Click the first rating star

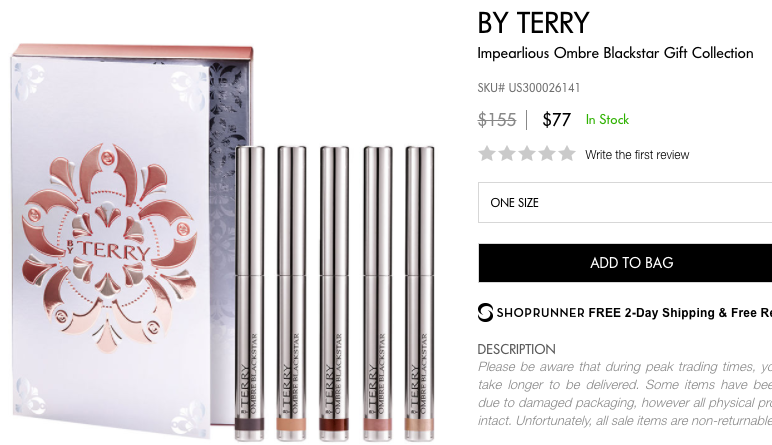coord(487,154)
